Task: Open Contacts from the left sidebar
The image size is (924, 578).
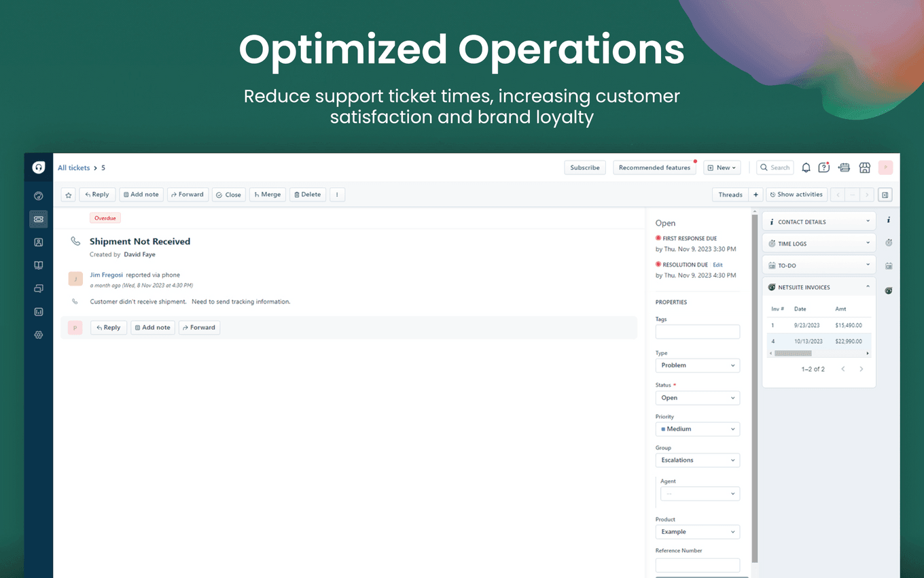Action: tap(39, 242)
